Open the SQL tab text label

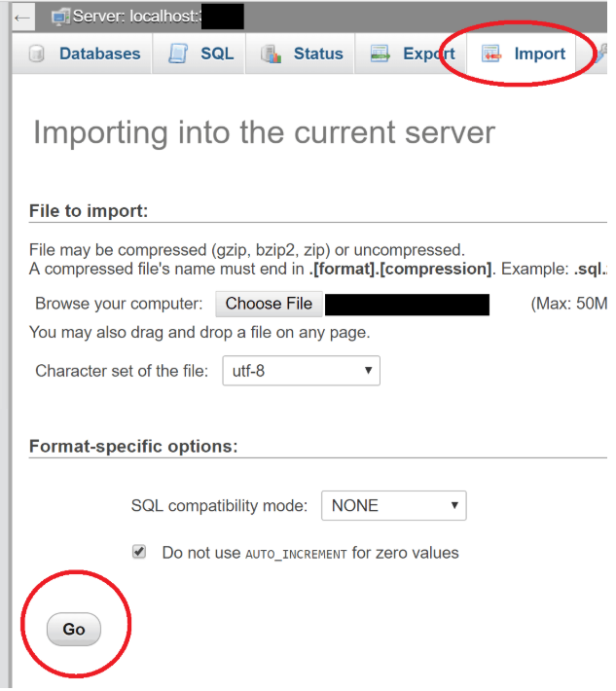(217, 54)
